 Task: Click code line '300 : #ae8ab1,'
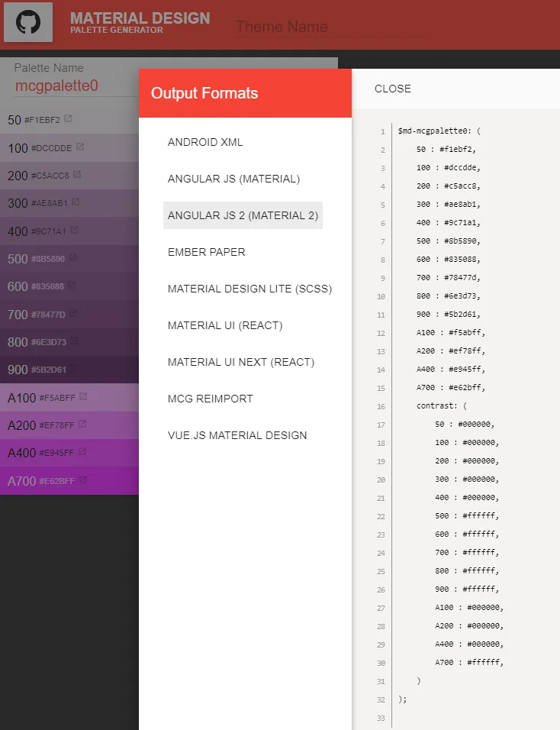[449, 204]
